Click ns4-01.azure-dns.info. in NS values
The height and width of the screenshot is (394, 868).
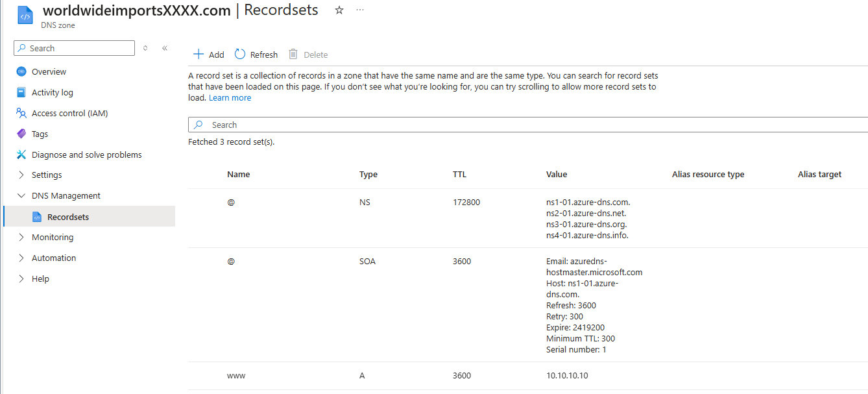point(587,236)
